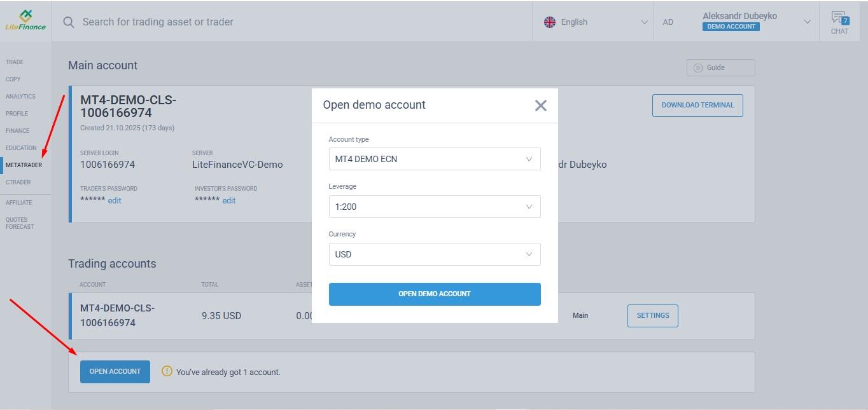This screenshot has height=410, width=868.
Task: Click the Download Terminal button
Action: [697, 106]
